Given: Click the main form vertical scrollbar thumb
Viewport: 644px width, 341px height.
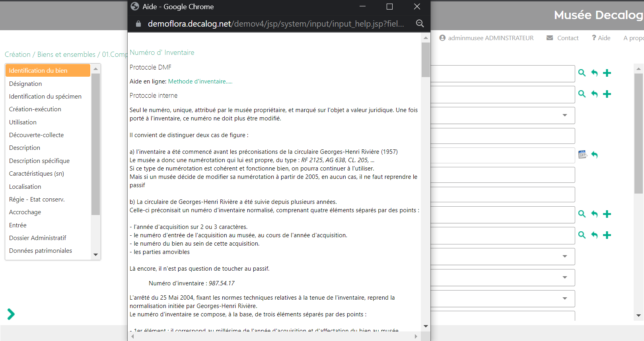Looking at the screenshot, I should [638, 133].
